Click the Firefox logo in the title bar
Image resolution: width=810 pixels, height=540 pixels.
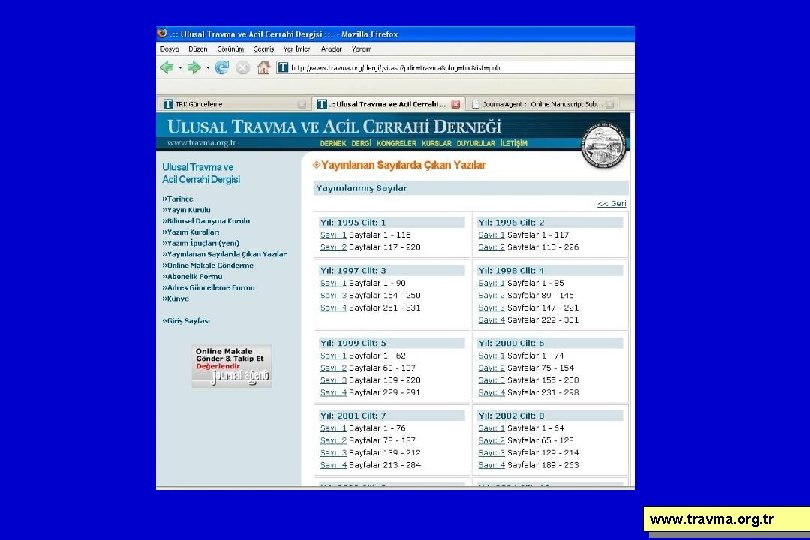point(162,34)
